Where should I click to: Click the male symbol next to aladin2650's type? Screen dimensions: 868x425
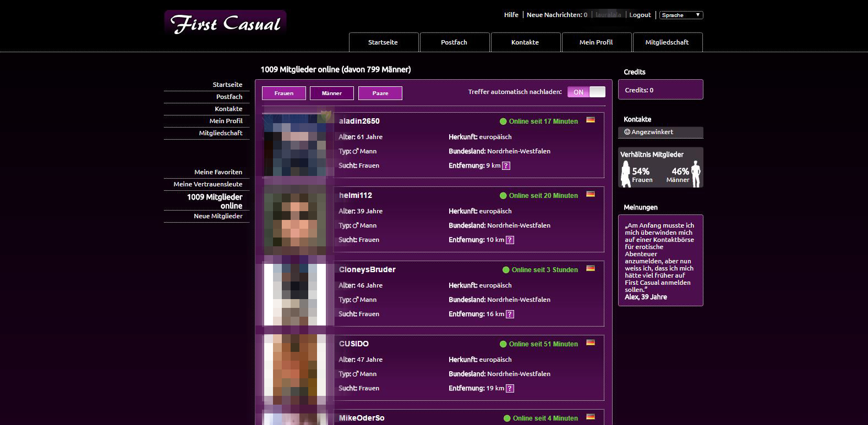pyautogui.click(x=356, y=151)
